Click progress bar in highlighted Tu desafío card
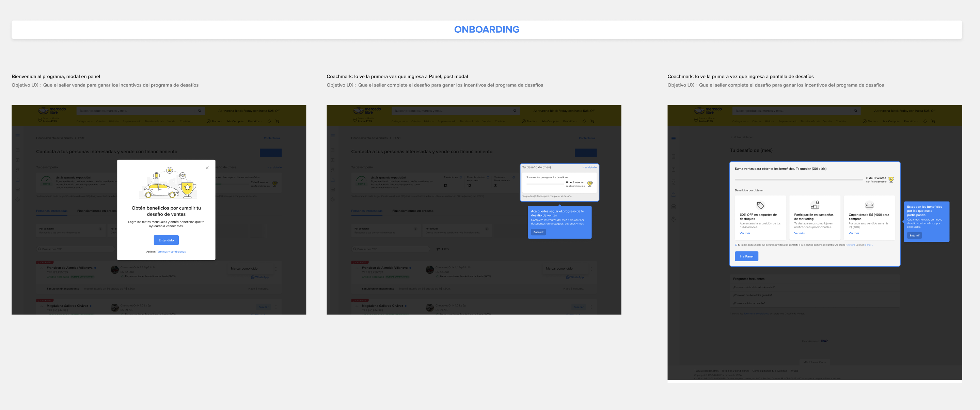The image size is (980, 410). pos(545,184)
